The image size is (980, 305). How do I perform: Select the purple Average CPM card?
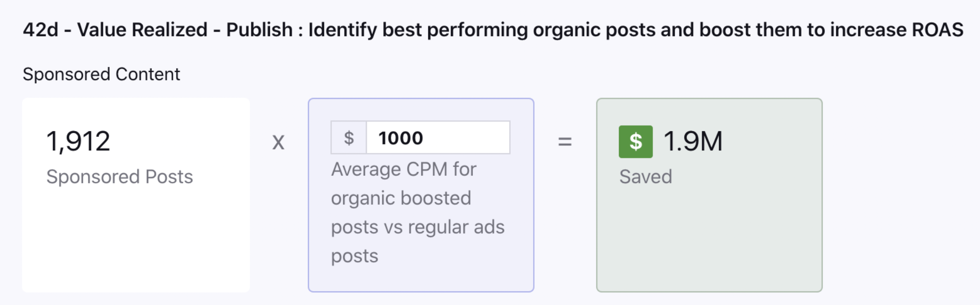pyautogui.click(x=421, y=195)
